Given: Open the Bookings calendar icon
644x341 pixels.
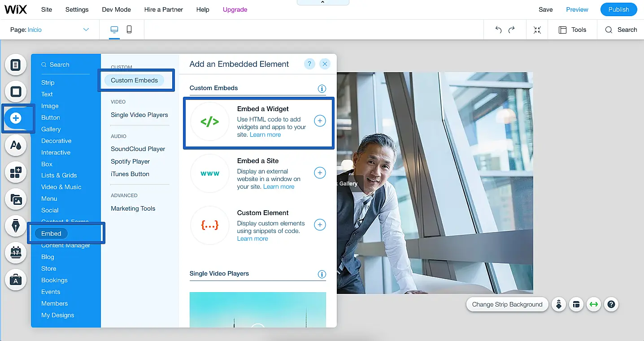Looking at the screenshot, I should 16,253.
